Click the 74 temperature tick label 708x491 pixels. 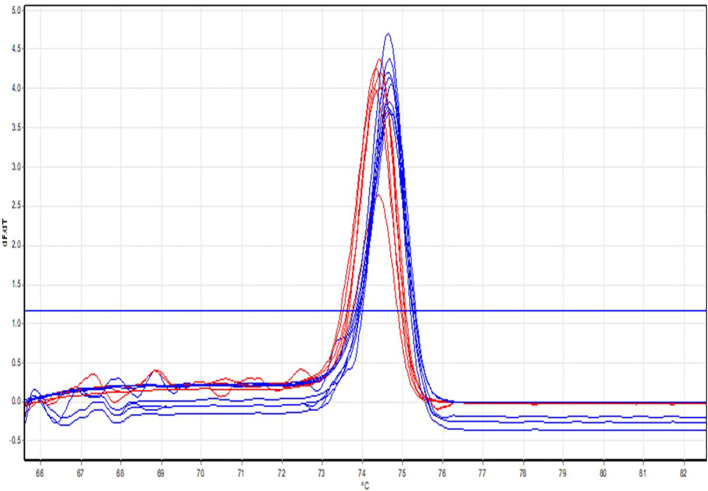[x=363, y=473]
